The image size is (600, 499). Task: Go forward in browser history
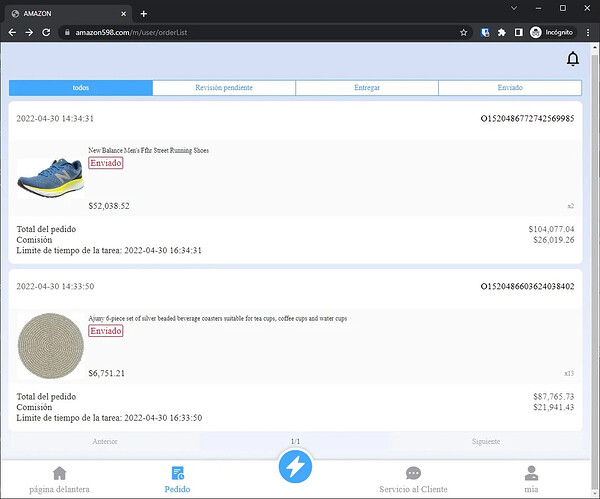[29, 33]
